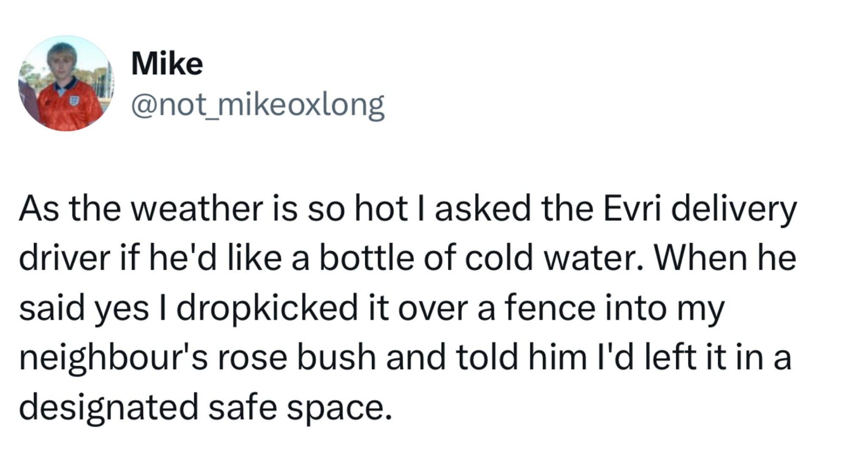Click the display name Mike
Viewport: 868px width, 463px height.
(x=167, y=64)
